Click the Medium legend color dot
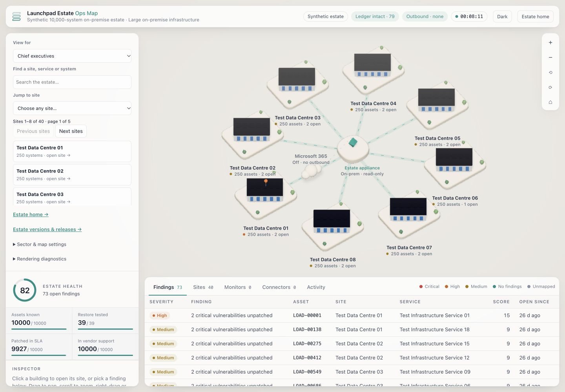565x392 pixels. (x=467, y=287)
